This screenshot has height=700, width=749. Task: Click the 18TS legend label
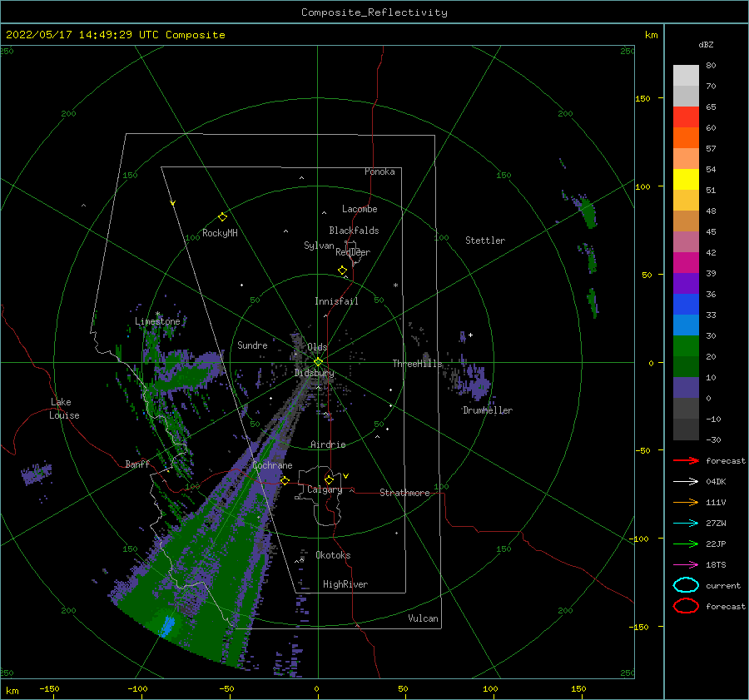pyautogui.click(x=716, y=565)
